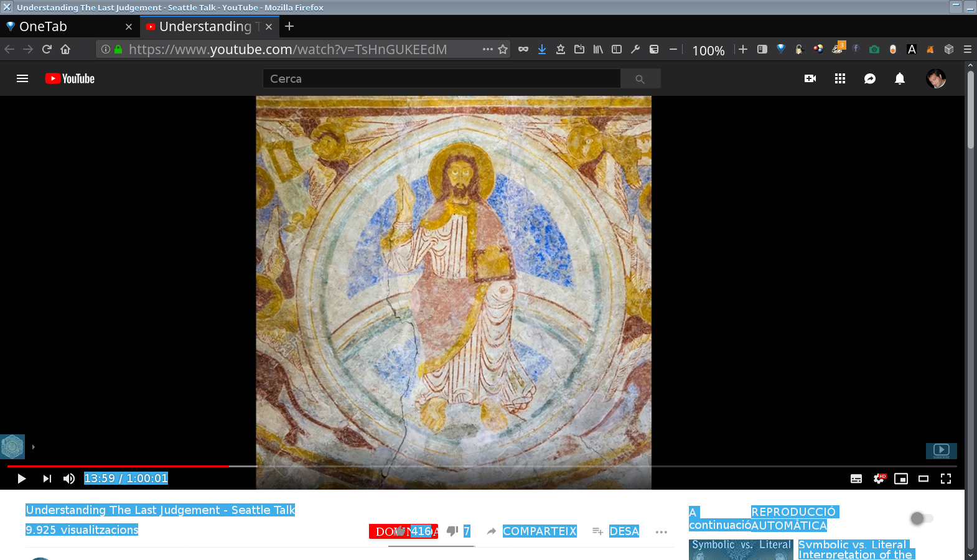
Task: Focus the Cerca search field
Action: (x=442, y=79)
